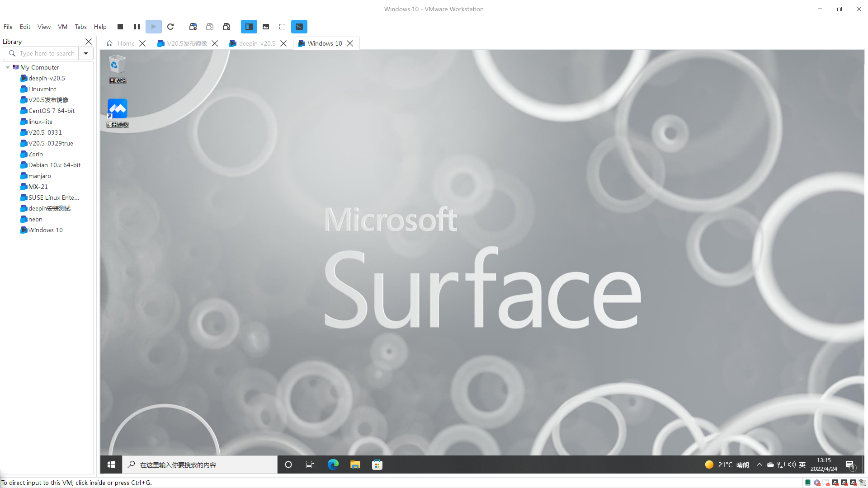This screenshot has width=868, height=488.
Task: Toggle the console view button
Action: (299, 27)
